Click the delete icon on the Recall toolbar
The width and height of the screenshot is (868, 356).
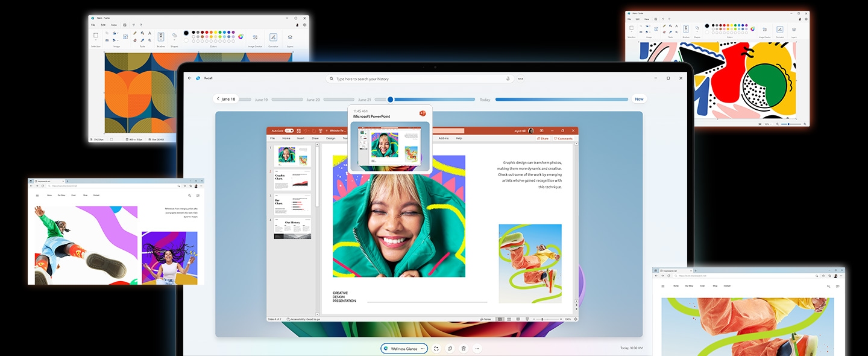click(463, 348)
